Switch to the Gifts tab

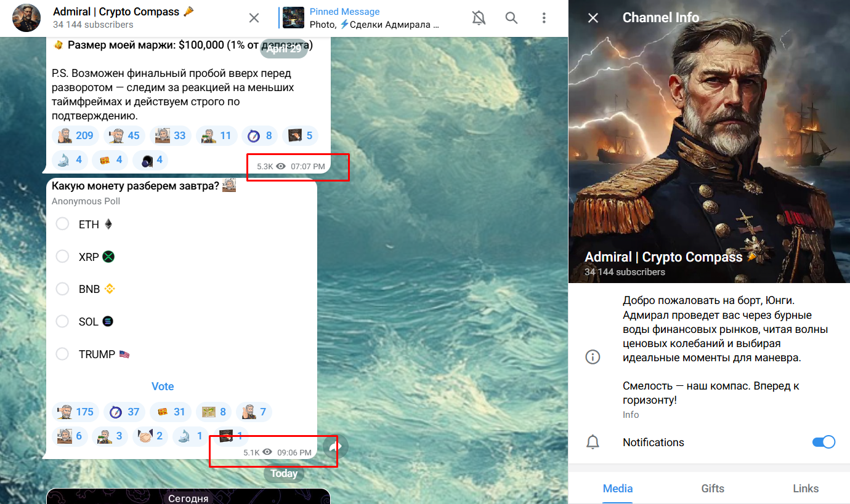pos(713,489)
